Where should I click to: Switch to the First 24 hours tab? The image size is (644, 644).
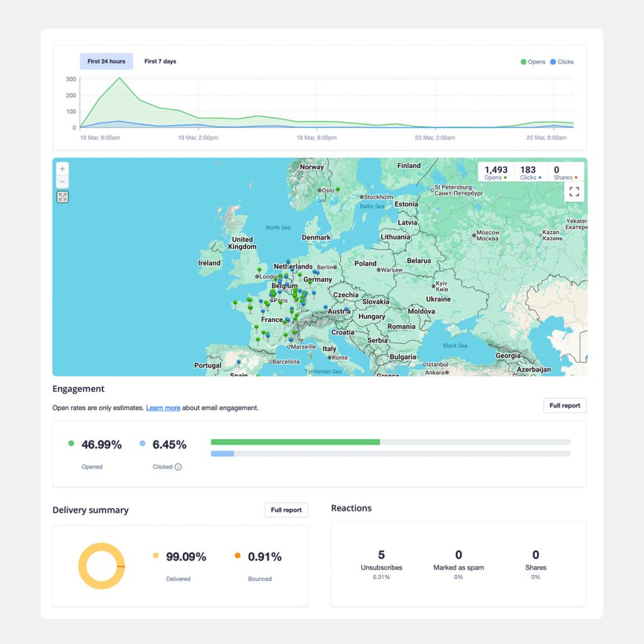point(106,62)
